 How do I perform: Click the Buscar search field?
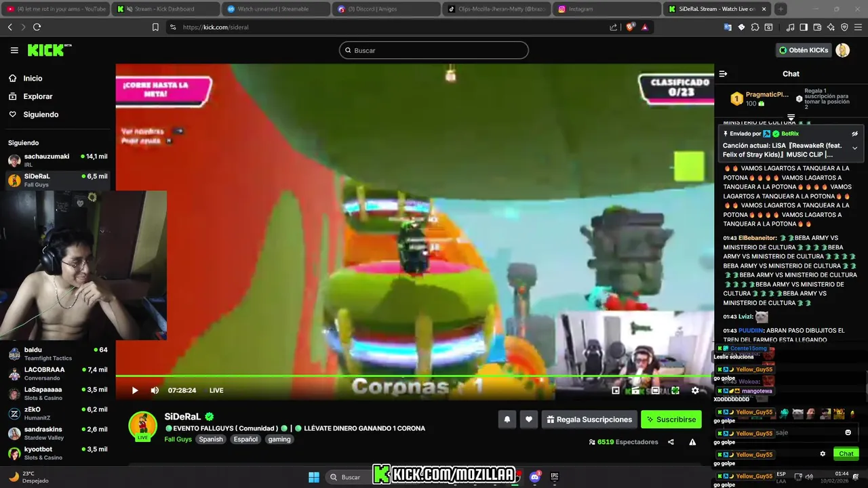[x=434, y=50]
